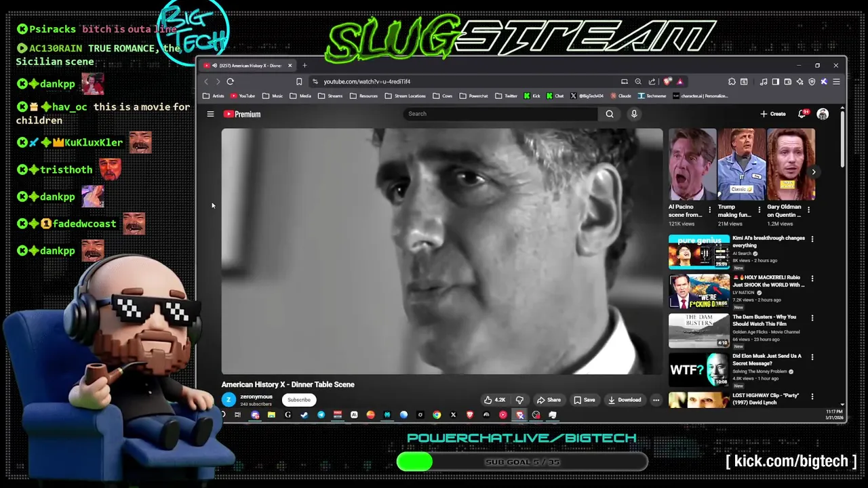Open the browser extensions puzzle icon
This screenshot has height=488, width=868.
(732, 81)
